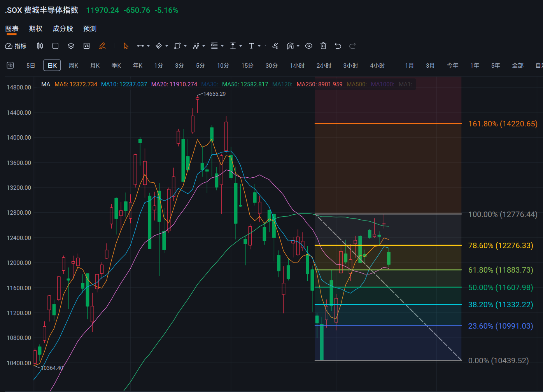This screenshot has width=543, height=392.
Task: Expand the line segment tool dropdown
Action: 148,46
